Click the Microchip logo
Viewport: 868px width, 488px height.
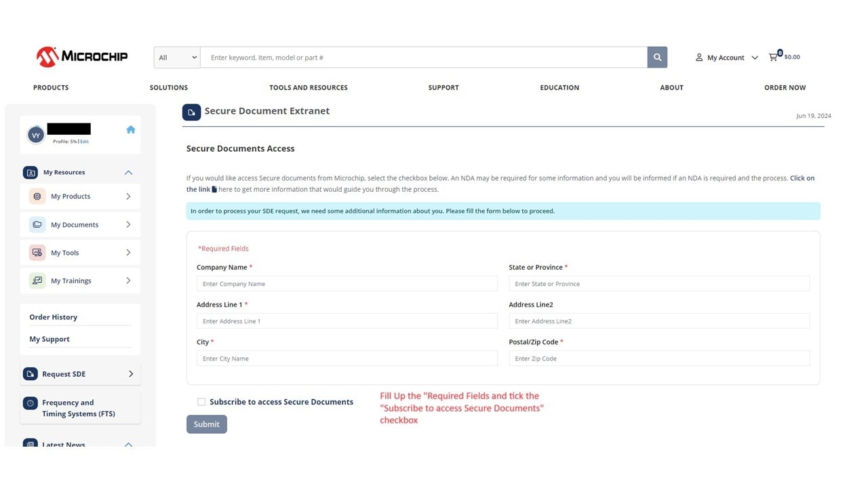click(81, 57)
